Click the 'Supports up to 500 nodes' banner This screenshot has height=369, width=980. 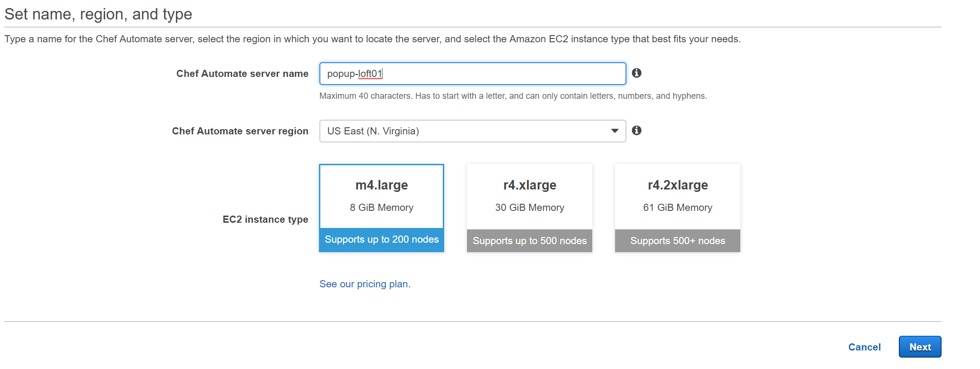coord(530,241)
